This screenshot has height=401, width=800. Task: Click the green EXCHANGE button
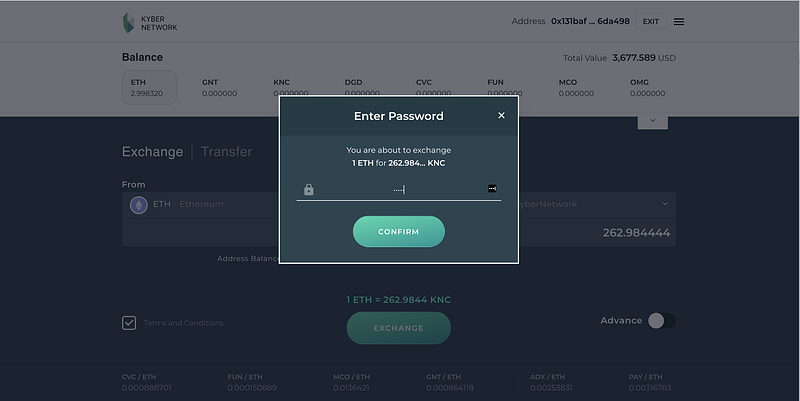pos(398,328)
